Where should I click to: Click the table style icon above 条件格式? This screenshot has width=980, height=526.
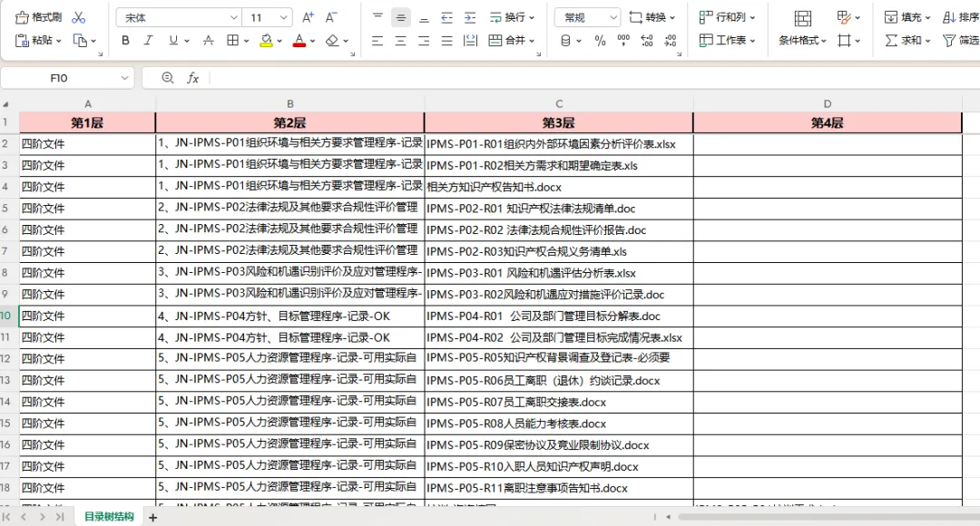[802, 18]
